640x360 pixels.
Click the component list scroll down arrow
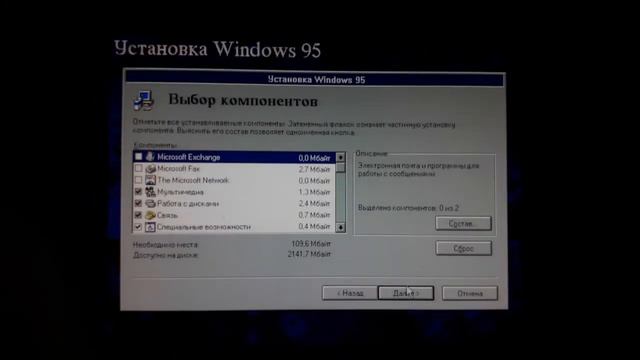point(340,227)
